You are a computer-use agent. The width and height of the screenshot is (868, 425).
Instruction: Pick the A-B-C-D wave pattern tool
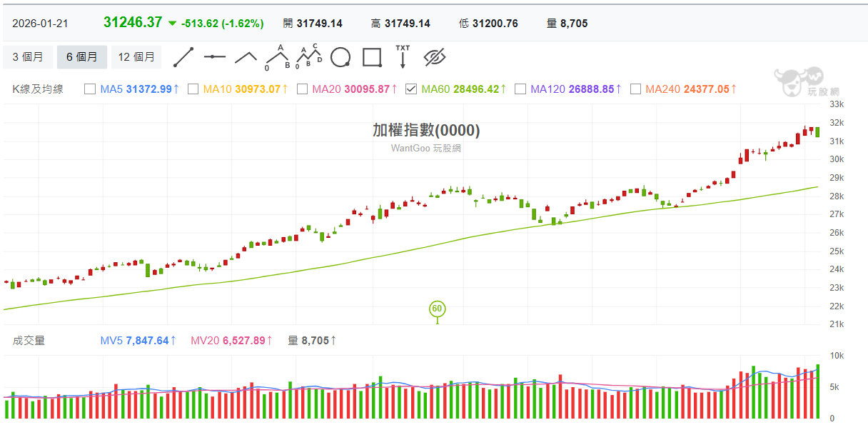[x=311, y=57]
